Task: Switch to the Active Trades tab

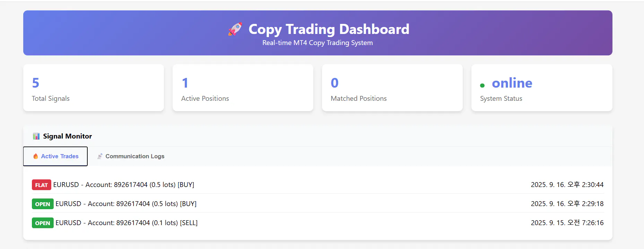Action: (60, 156)
